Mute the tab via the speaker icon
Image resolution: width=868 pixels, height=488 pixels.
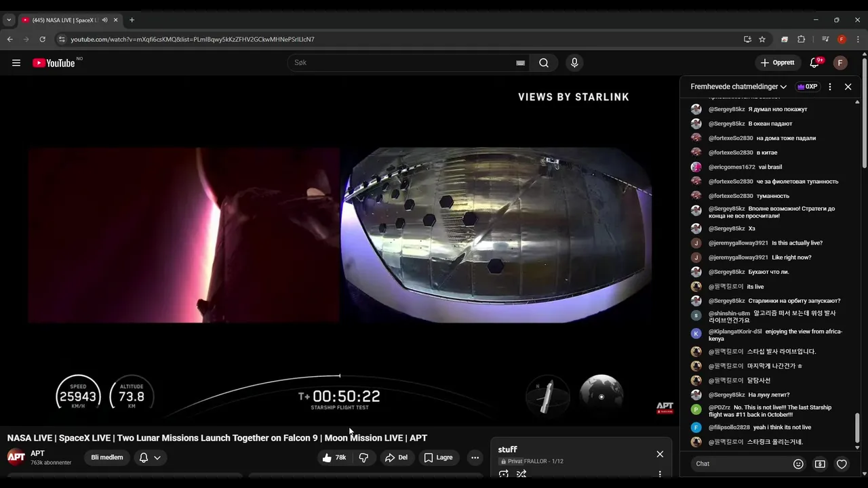click(104, 20)
